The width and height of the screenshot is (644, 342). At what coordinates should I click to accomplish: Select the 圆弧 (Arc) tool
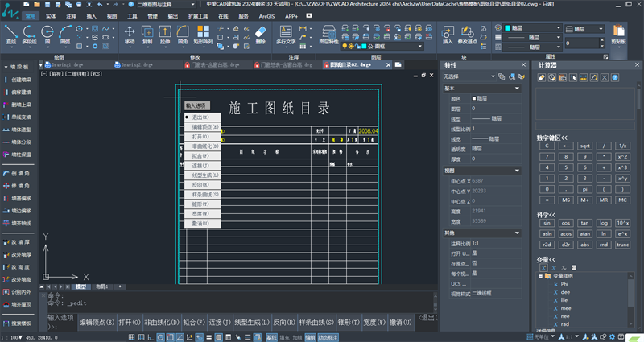click(65, 35)
